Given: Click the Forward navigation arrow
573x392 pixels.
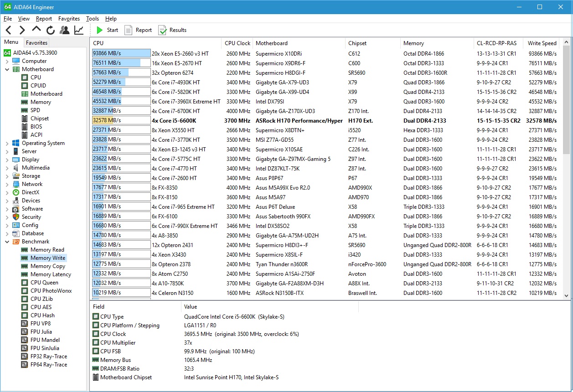Looking at the screenshot, I should click(22, 30).
